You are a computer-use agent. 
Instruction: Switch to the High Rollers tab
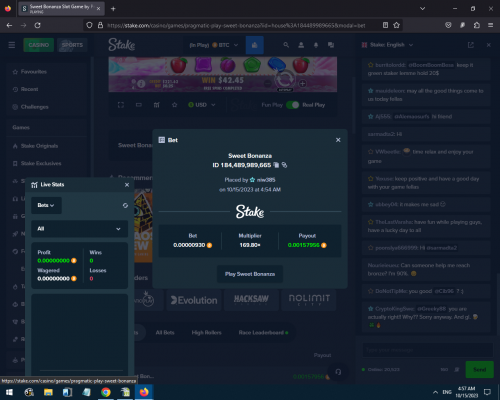point(206,332)
